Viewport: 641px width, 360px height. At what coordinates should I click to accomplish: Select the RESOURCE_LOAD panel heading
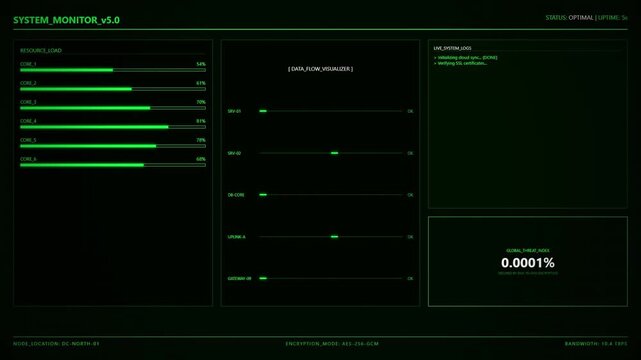click(x=41, y=51)
